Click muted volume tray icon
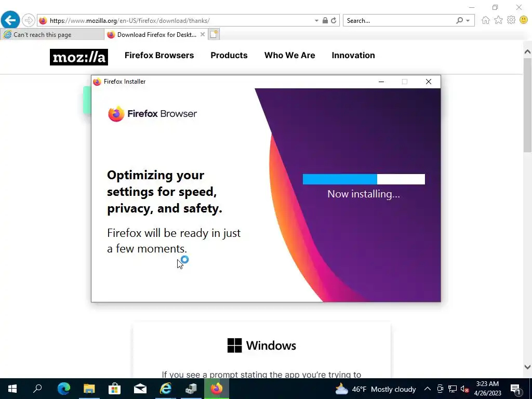The image size is (532, 399). coord(464,389)
